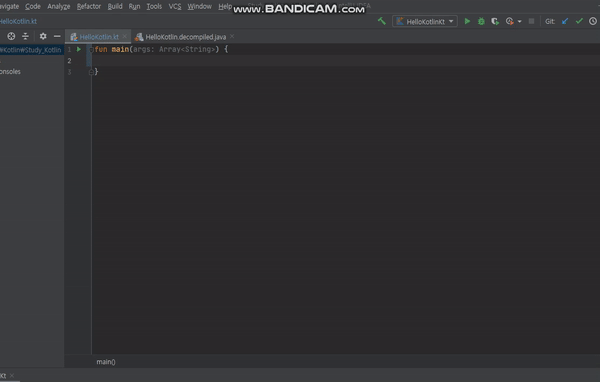The height and width of the screenshot is (382, 600).
Task: Select the Study_Kotlin project root in tree
Action: pyautogui.click(x=31, y=50)
